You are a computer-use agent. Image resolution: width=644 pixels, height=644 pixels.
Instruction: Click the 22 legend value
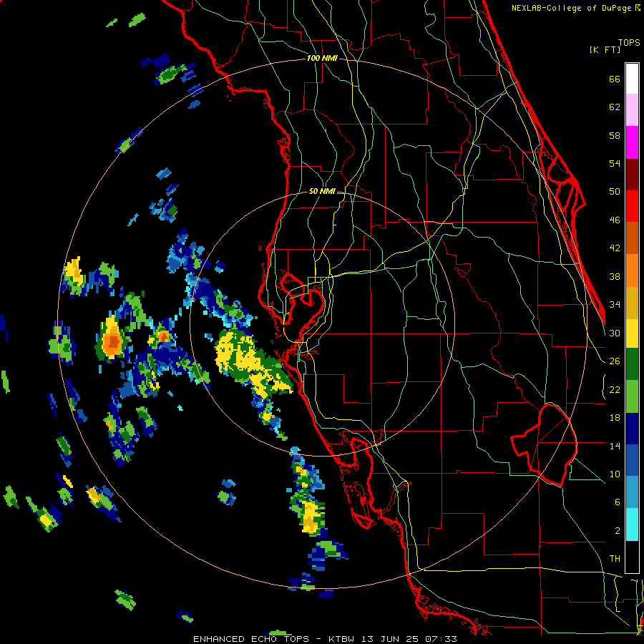coord(615,389)
